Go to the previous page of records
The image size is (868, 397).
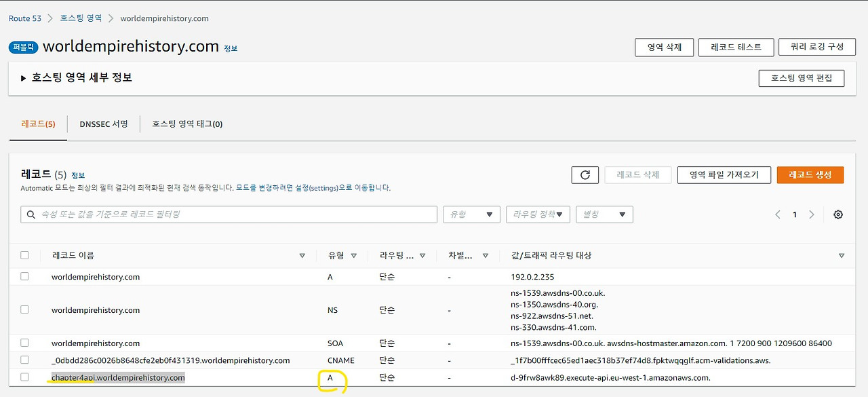[x=777, y=214]
